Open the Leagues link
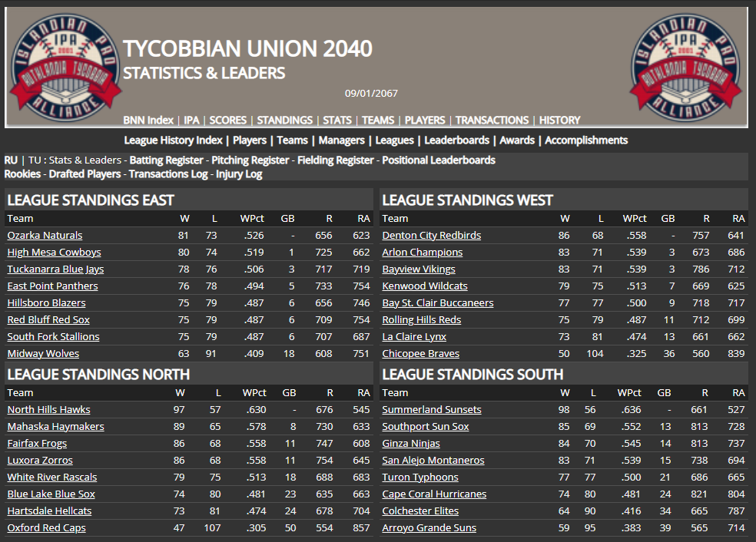 point(394,140)
